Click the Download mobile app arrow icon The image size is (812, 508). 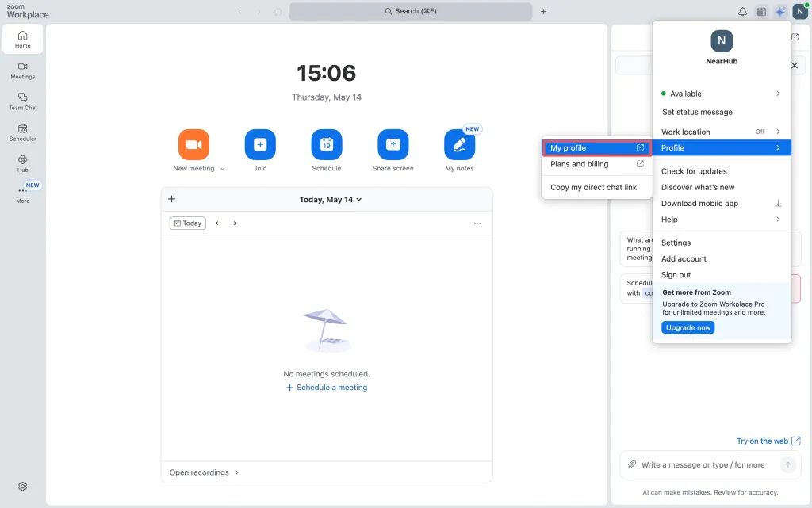click(x=778, y=204)
